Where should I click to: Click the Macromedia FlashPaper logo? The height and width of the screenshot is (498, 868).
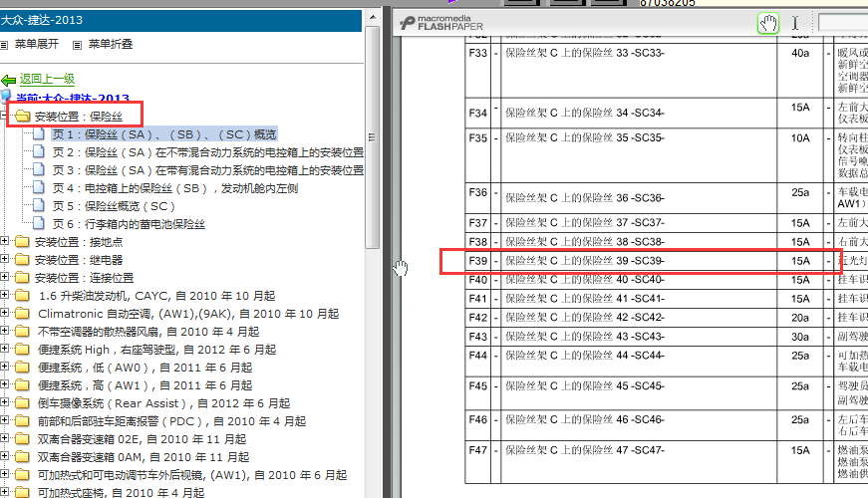[441, 23]
